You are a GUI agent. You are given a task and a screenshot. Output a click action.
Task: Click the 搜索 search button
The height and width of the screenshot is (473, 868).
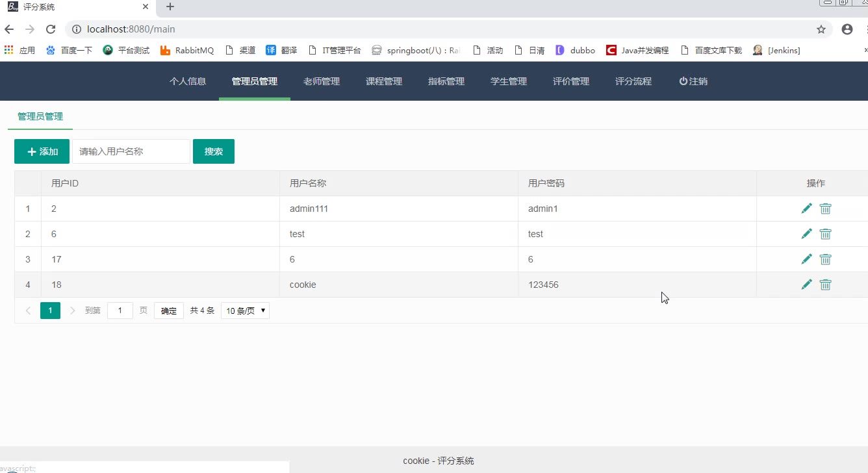coord(214,151)
